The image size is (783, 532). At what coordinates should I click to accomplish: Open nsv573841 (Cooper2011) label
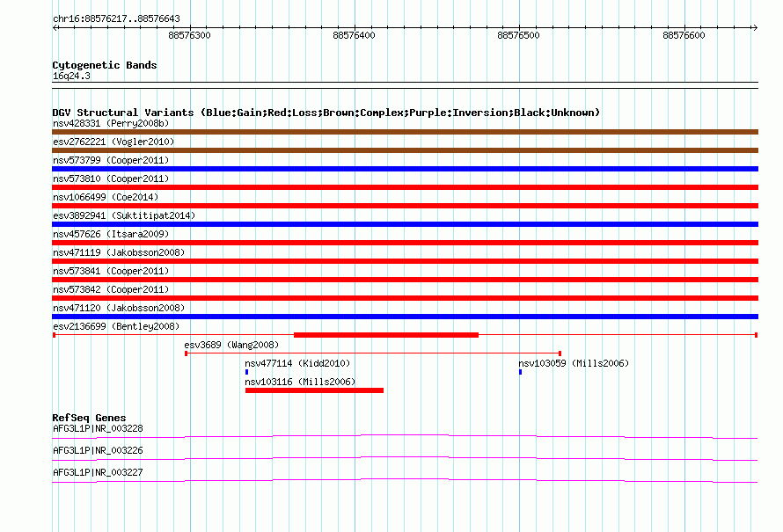pyautogui.click(x=111, y=271)
